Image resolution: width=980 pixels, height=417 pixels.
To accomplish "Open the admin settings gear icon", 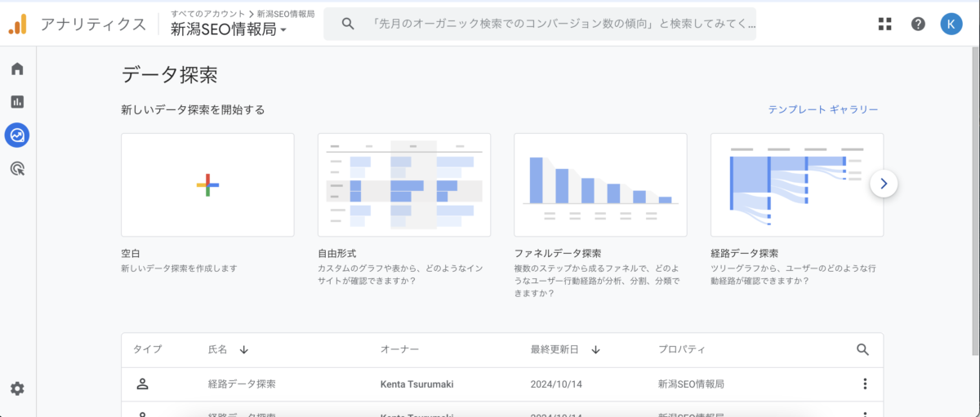I will [x=17, y=389].
